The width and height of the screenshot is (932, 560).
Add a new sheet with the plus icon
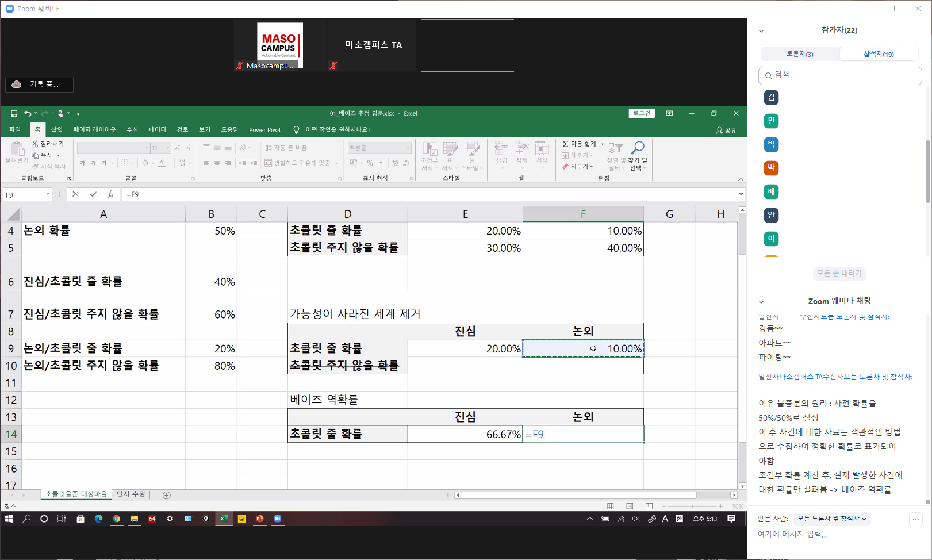[x=167, y=495]
